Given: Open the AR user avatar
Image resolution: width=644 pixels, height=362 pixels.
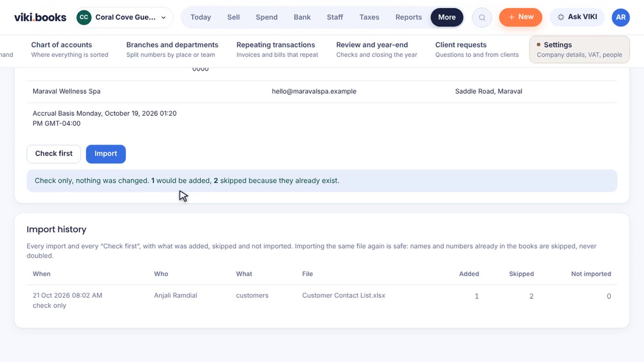Looking at the screenshot, I should [x=621, y=17].
